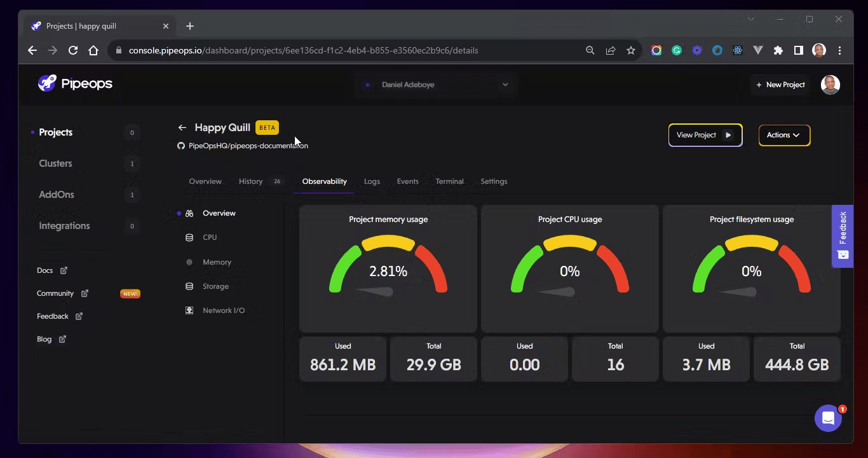Click the 444.8 GB total filesystem card

click(x=797, y=359)
